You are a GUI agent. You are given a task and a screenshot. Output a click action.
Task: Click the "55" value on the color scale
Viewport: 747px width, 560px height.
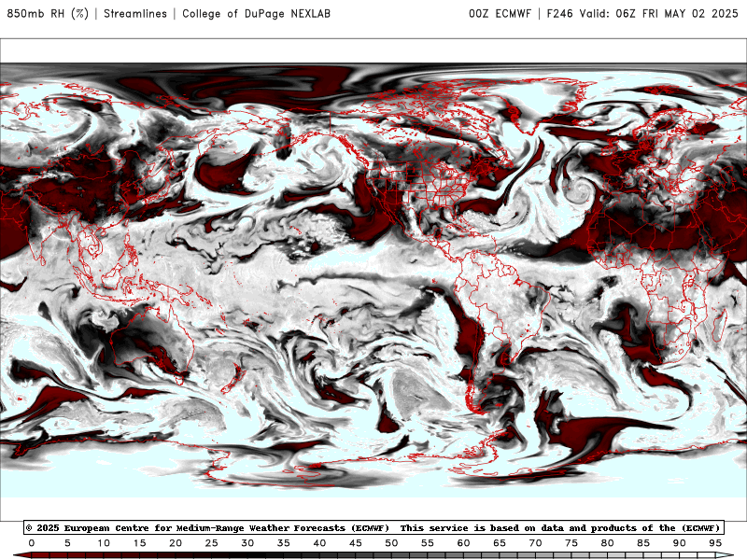coord(428,543)
